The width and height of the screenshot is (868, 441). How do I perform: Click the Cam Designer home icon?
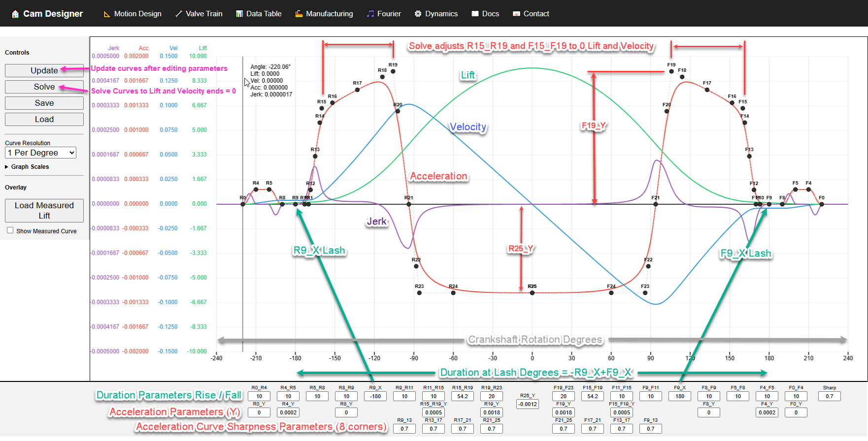click(15, 14)
